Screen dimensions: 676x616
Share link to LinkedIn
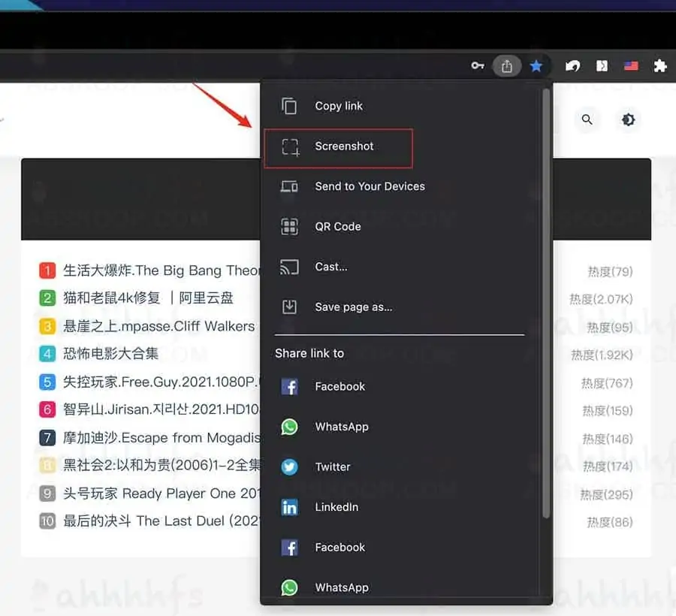[336, 507]
